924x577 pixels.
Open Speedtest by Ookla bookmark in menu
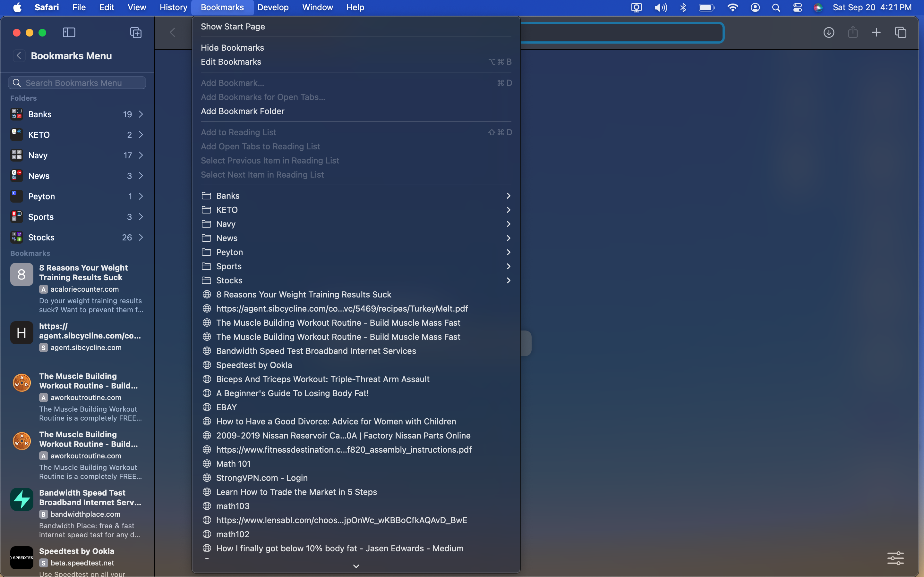(x=253, y=365)
